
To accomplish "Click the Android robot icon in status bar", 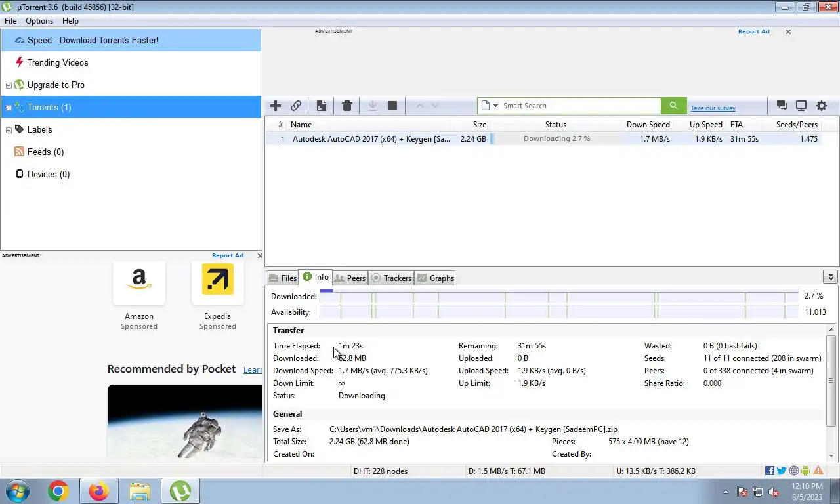I will coord(806,471).
